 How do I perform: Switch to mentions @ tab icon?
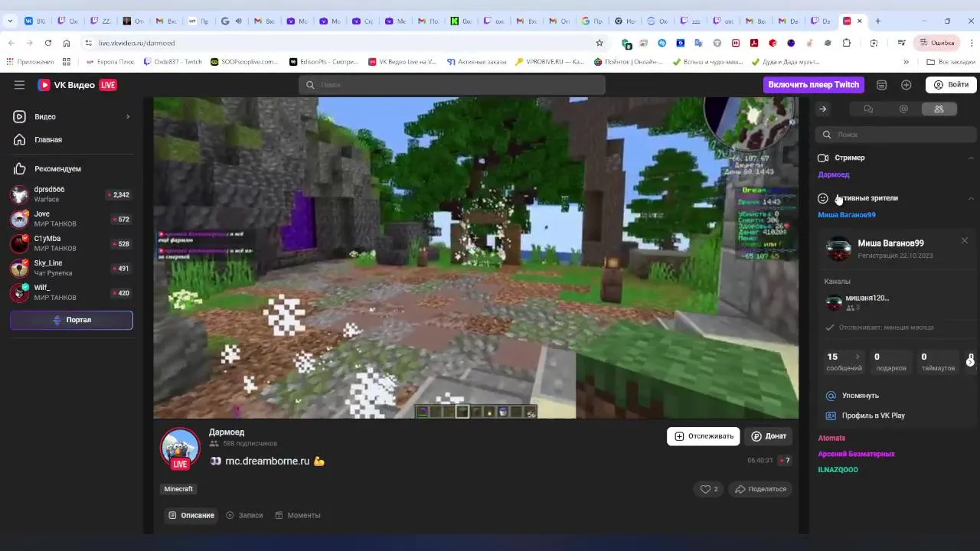[903, 109]
